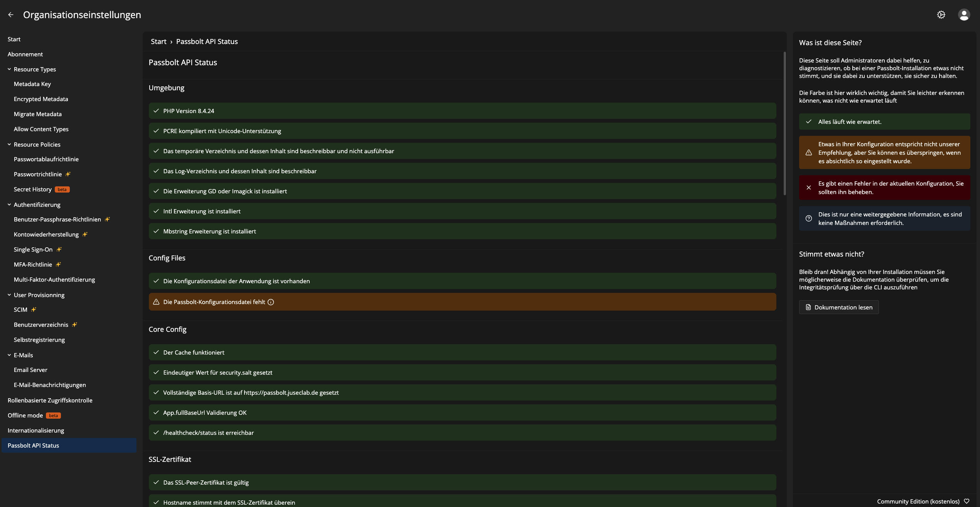
Task: Click the sparkle icon next to Passwortrichtlinie
Action: pos(68,174)
